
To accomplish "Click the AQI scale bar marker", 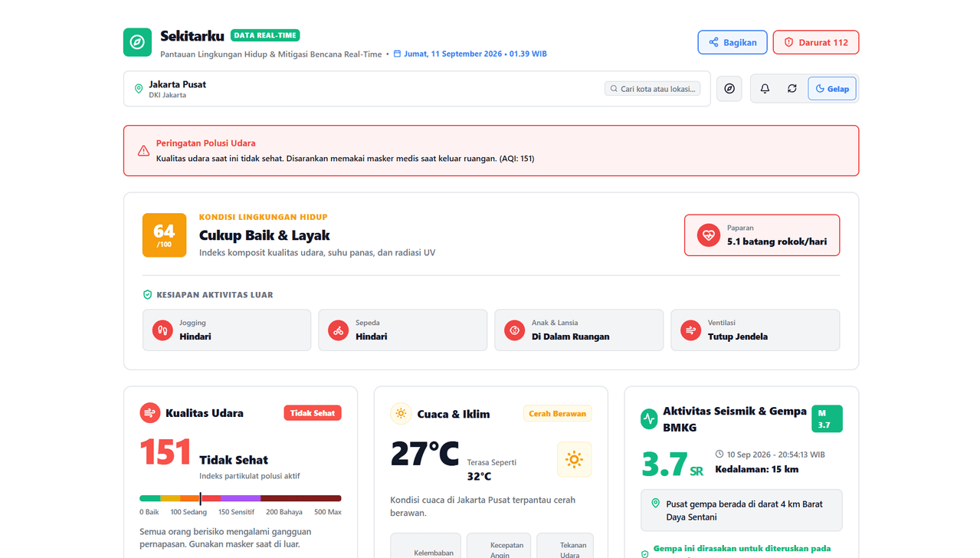I will [201, 498].
